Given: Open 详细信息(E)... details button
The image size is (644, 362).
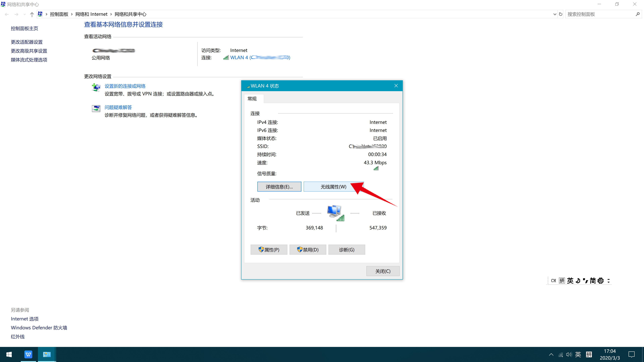Looking at the screenshot, I should (x=279, y=187).
